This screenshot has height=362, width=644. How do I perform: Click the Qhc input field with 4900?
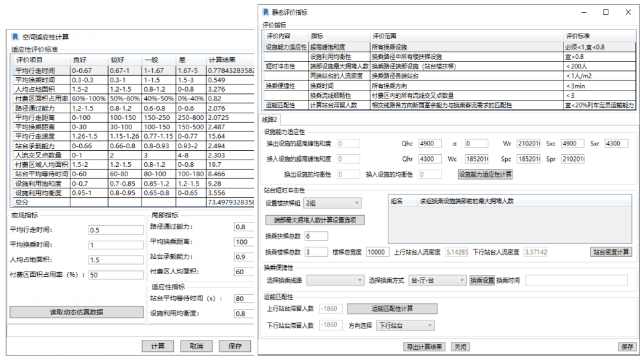(x=431, y=143)
